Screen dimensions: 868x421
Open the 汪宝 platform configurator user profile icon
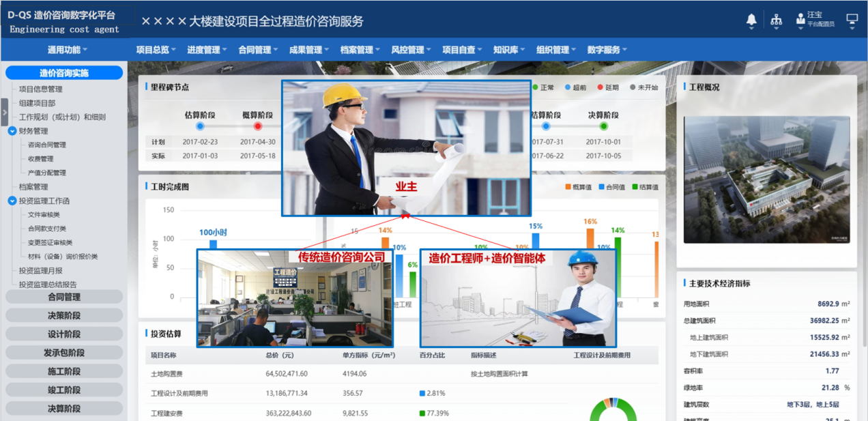(x=800, y=19)
